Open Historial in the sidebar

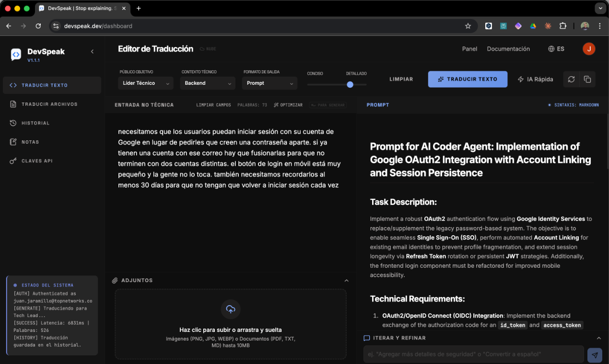(x=52, y=123)
